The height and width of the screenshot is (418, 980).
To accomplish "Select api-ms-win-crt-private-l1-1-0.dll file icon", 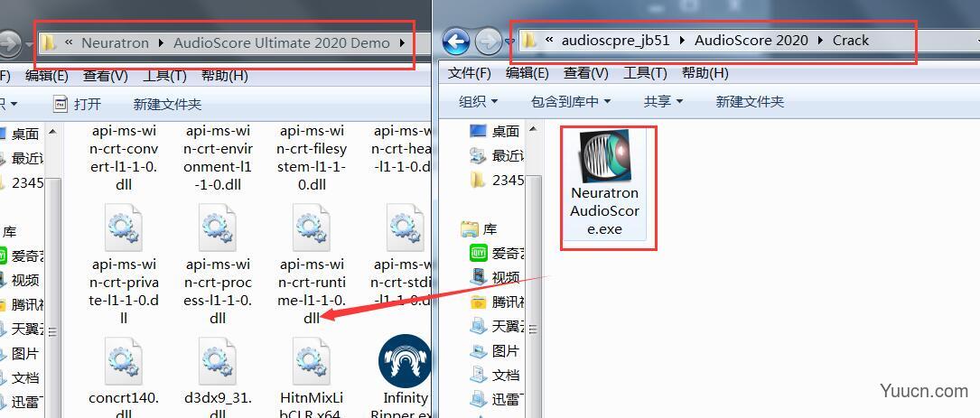I will point(123,228).
